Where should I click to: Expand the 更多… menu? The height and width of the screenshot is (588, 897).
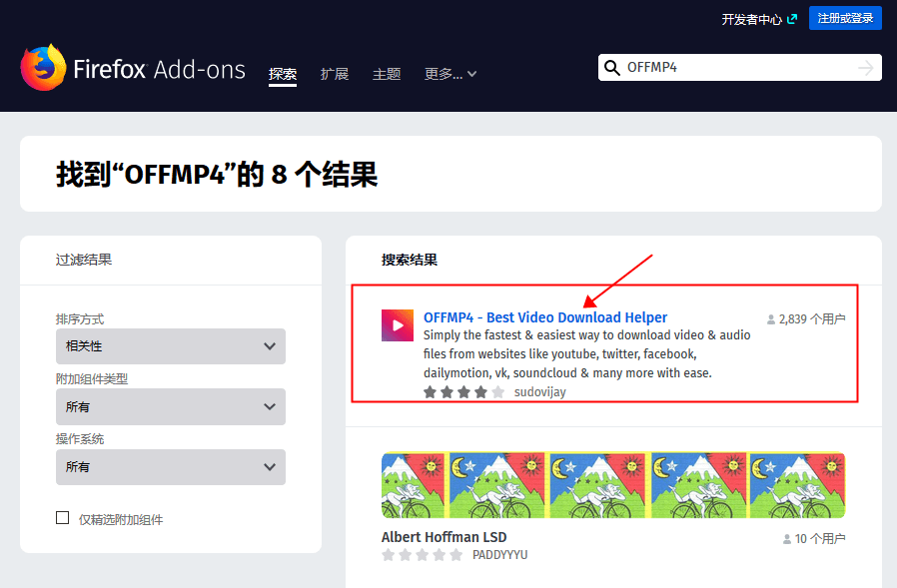coord(450,74)
